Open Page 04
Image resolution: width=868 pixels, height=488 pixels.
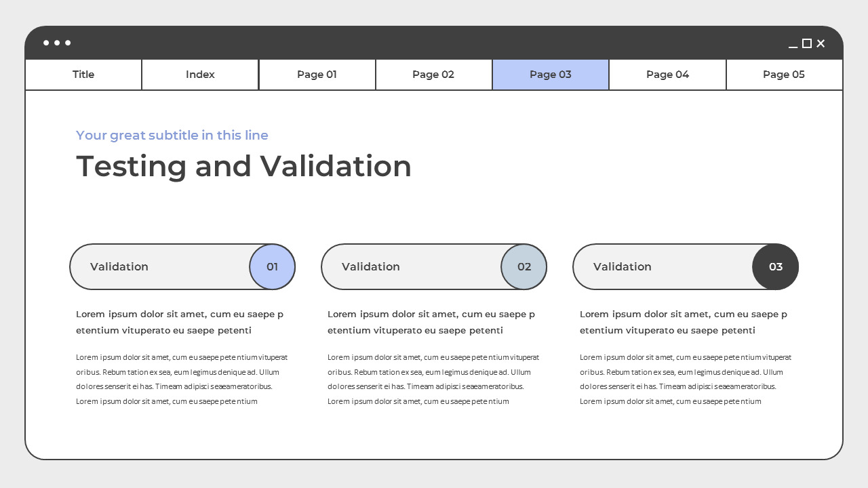tap(667, 75)
